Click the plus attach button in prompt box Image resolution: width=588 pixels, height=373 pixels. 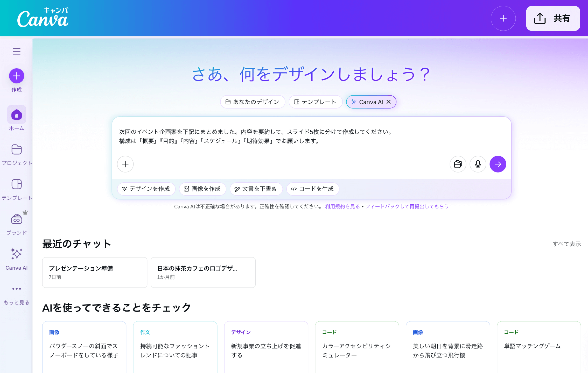coord(125,164)
